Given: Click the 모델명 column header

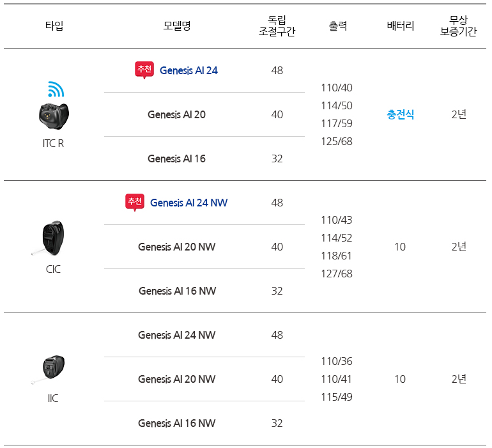Looking at the screenshot, I should 177,26.
